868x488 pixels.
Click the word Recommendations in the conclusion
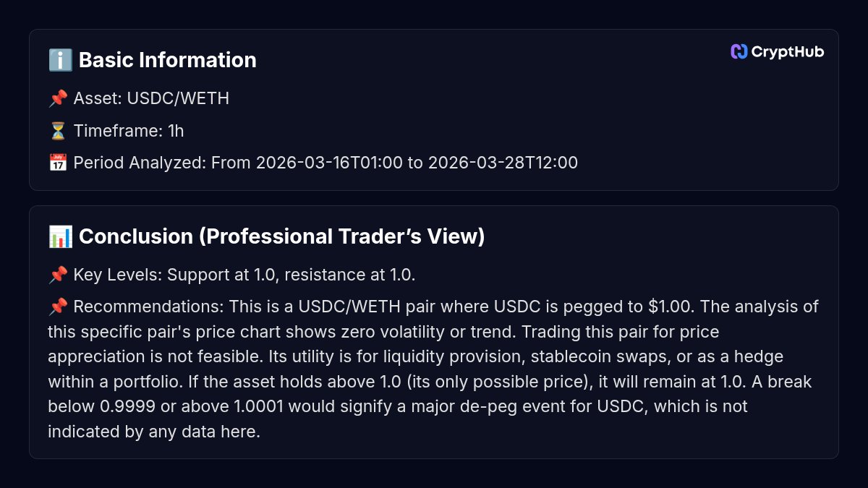point(148,307)
